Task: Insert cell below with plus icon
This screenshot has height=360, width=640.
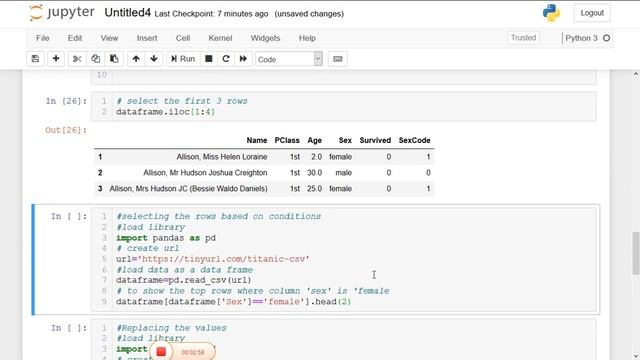Action: pyautogui.click(x=56, y=59)
